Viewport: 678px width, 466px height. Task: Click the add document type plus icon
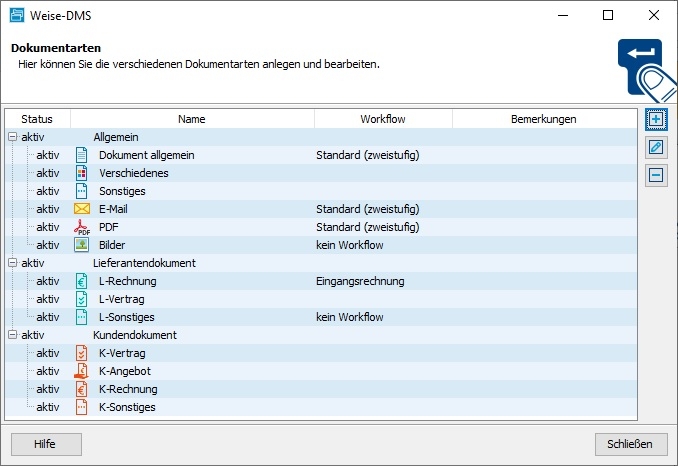(656, 119)
